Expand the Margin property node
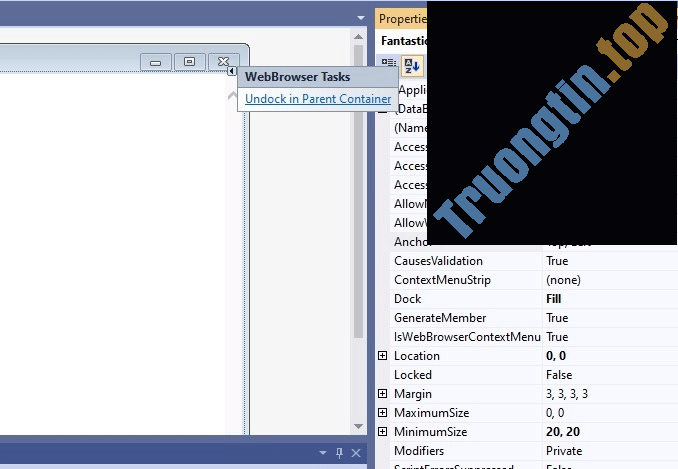This screenshot has width=678, height=469. click(x=383, y=394)
